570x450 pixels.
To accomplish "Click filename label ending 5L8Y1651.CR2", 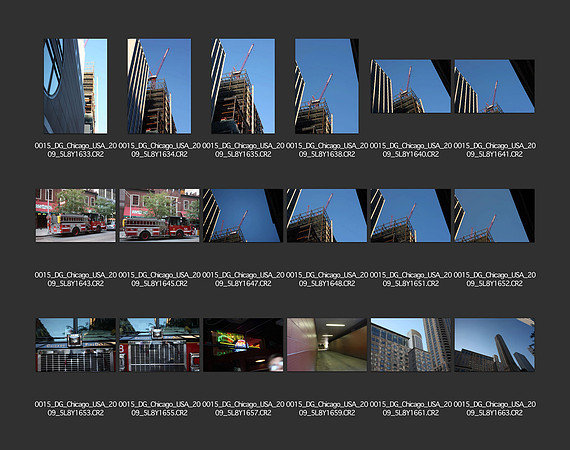I will coord(411,279).
